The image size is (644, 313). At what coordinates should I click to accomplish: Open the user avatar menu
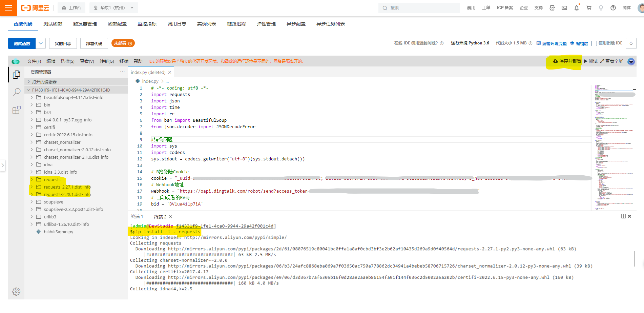point(641,8)
